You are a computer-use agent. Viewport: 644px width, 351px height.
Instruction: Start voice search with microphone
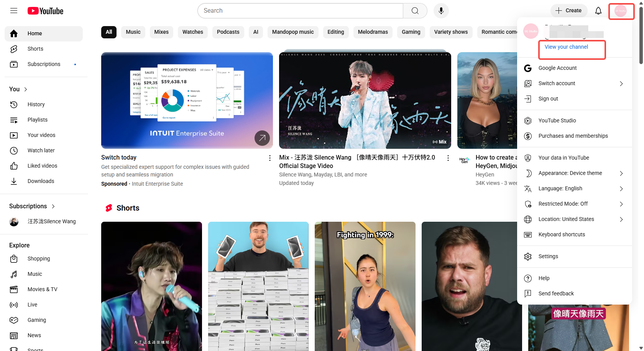pos(441,11)
